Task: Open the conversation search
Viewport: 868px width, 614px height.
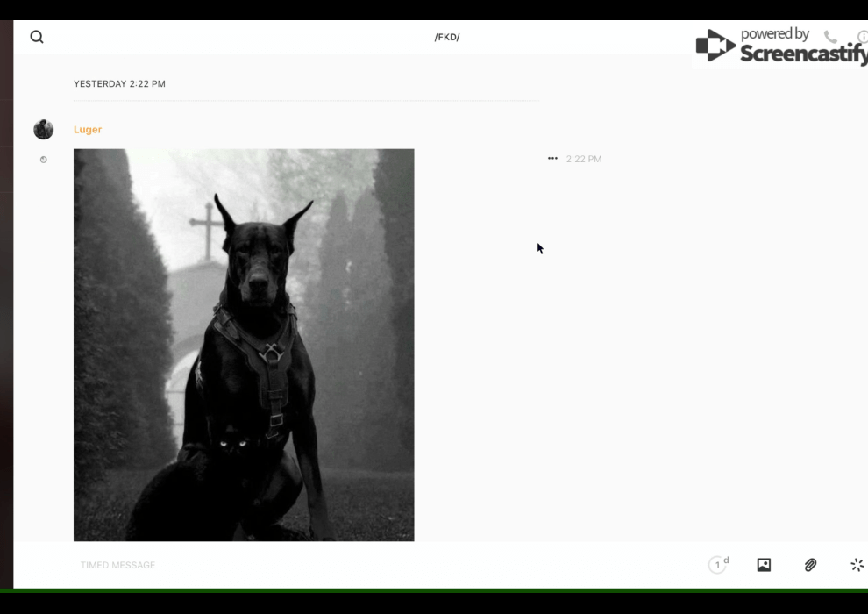Action: click(37, 37)
